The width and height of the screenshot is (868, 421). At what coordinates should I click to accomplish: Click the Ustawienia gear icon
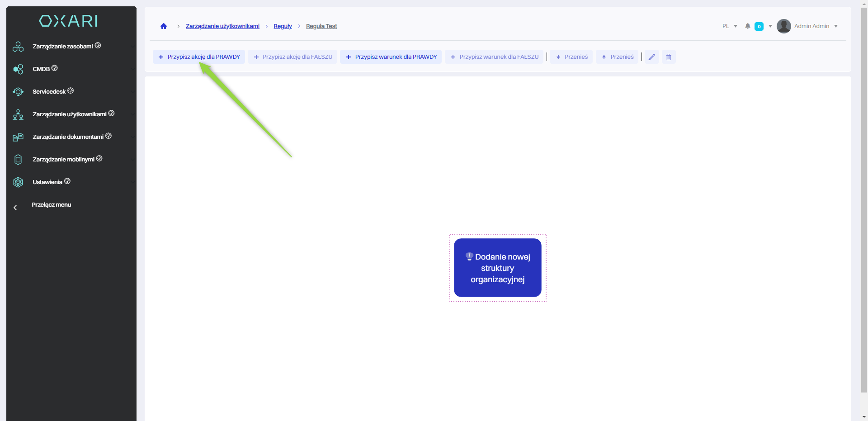(x=18, y=182)
